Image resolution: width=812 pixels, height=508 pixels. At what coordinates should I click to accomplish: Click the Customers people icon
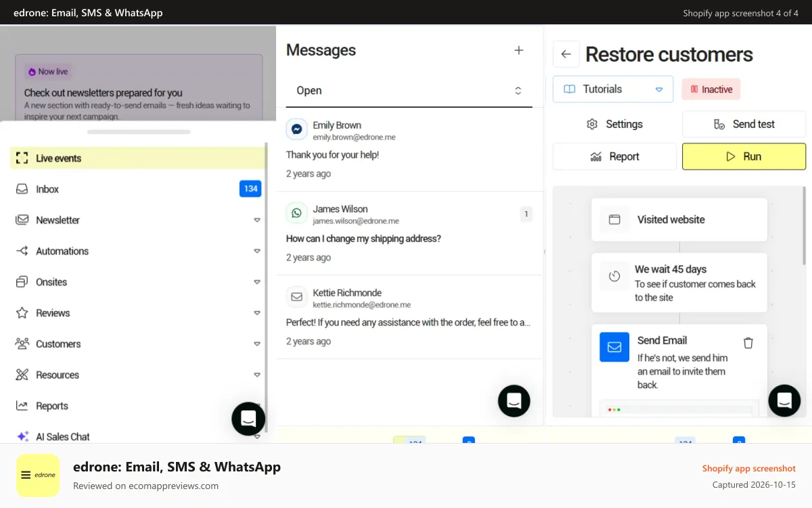(22, 344)
